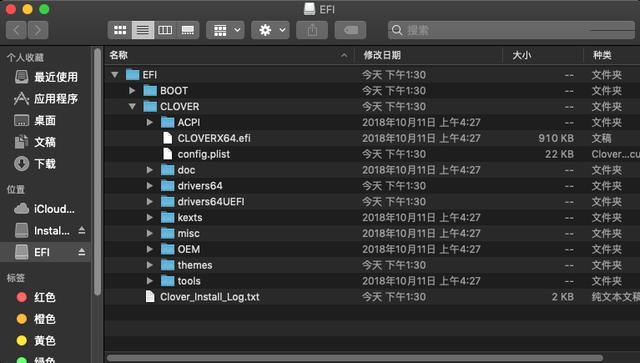Expand the ACPI folder

point(150,122)
